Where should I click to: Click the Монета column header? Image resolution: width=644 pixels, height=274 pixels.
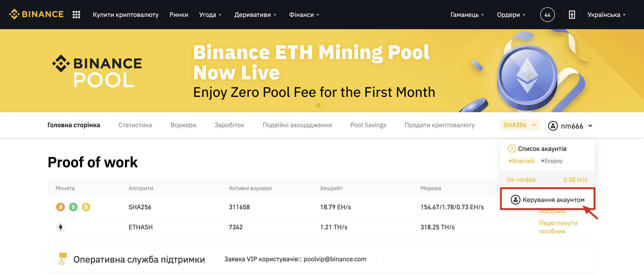coord(65,188)
